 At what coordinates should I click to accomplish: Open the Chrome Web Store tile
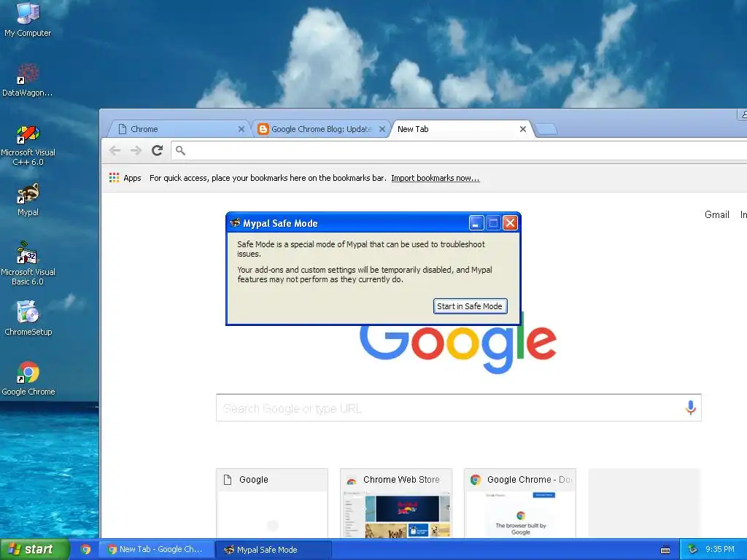396,503
